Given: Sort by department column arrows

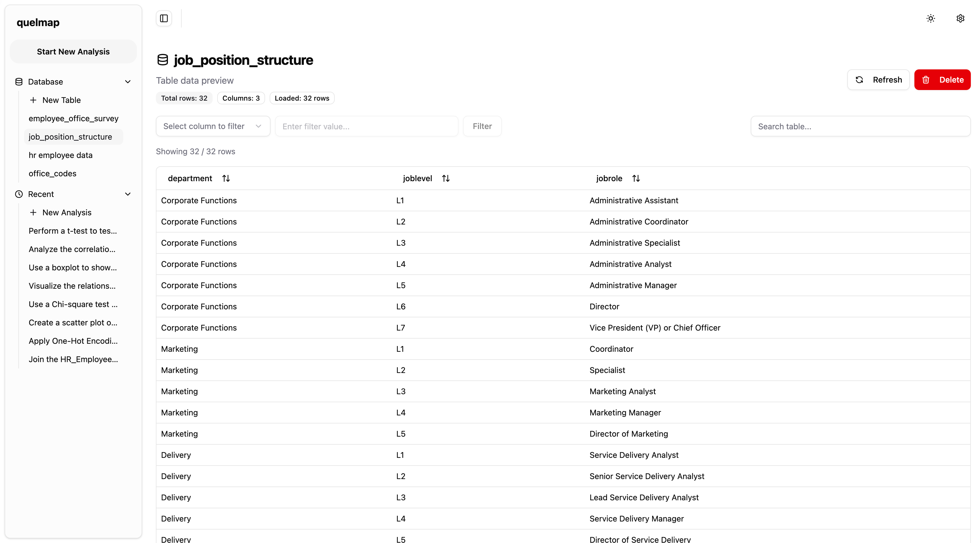Looking at the screenshot, I should click(x=226, y=178).
